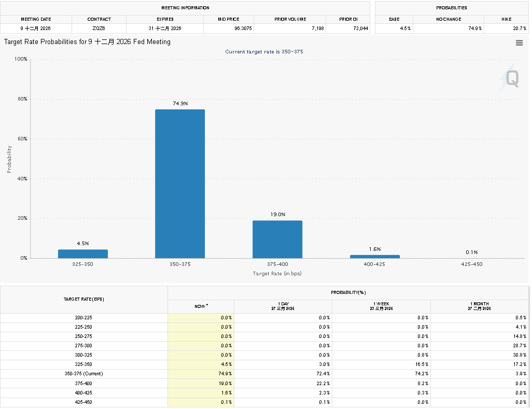Select the 200-225 target rate row label
This screenshot has height=409, width=532.
83,318
